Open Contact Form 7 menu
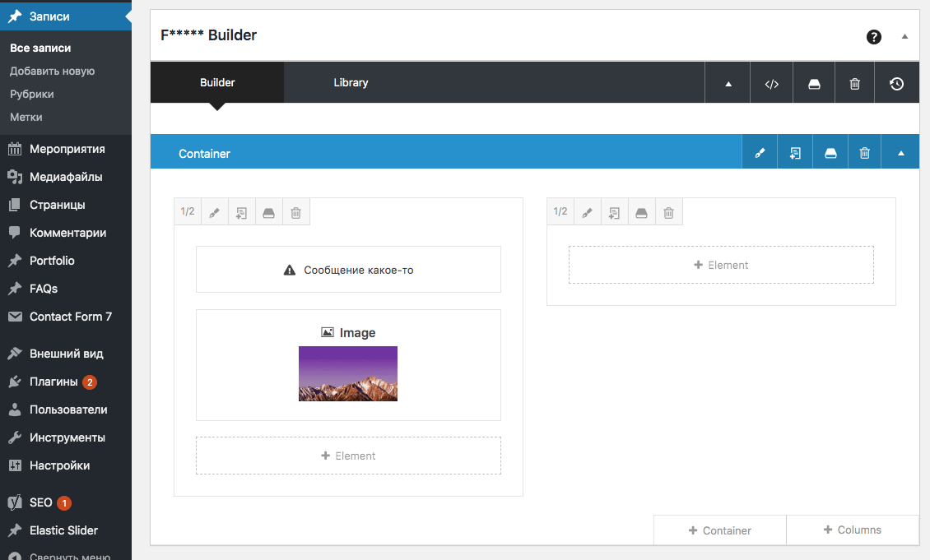 pos(66,317)
